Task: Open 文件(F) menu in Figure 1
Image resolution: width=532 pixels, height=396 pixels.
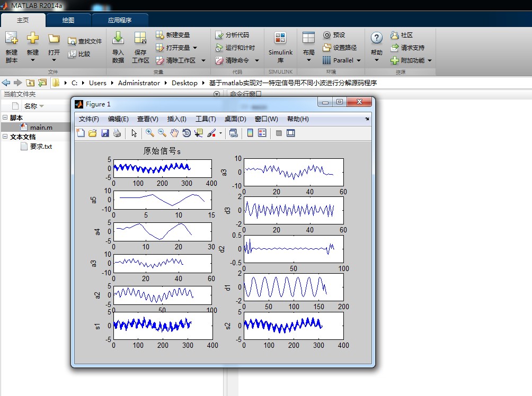Action: click(x=89, y=119)
